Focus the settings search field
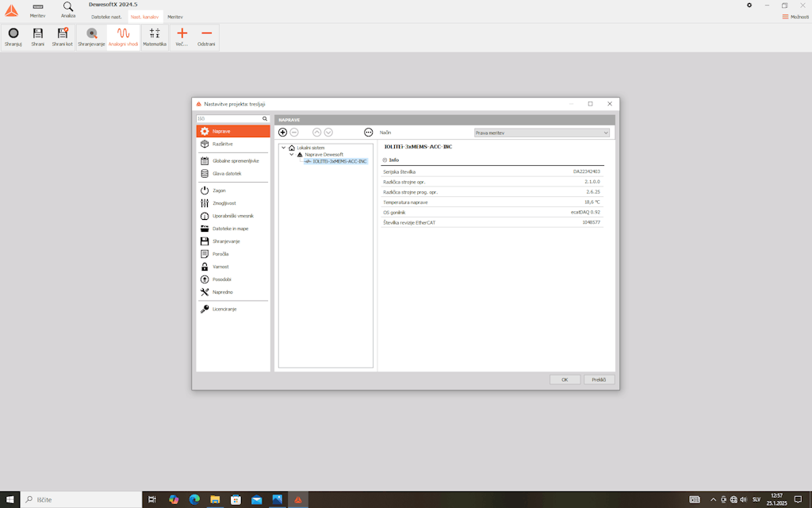 click(229, 119)
